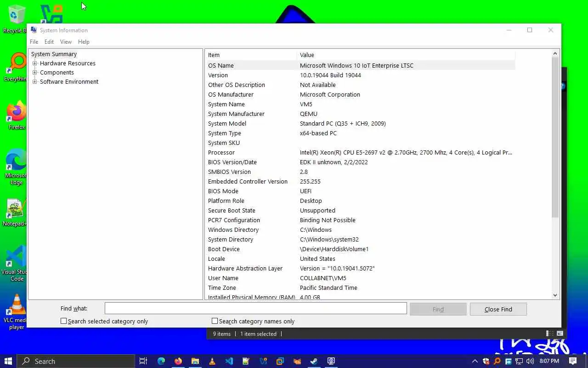The image size is (588, 368).
Task: Show hidden system tray icons
Action: (475, 361)
